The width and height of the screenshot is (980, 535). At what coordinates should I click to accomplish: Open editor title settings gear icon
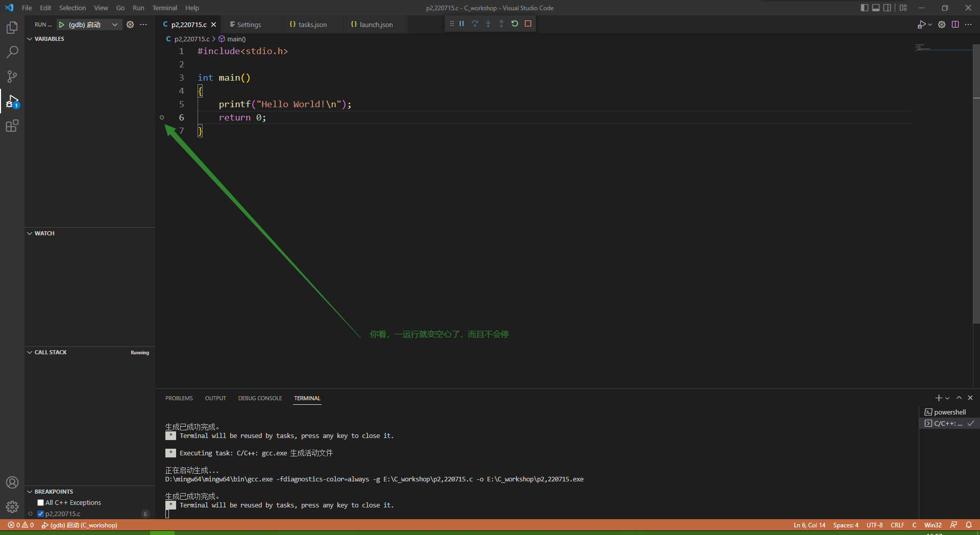(942, 25)
